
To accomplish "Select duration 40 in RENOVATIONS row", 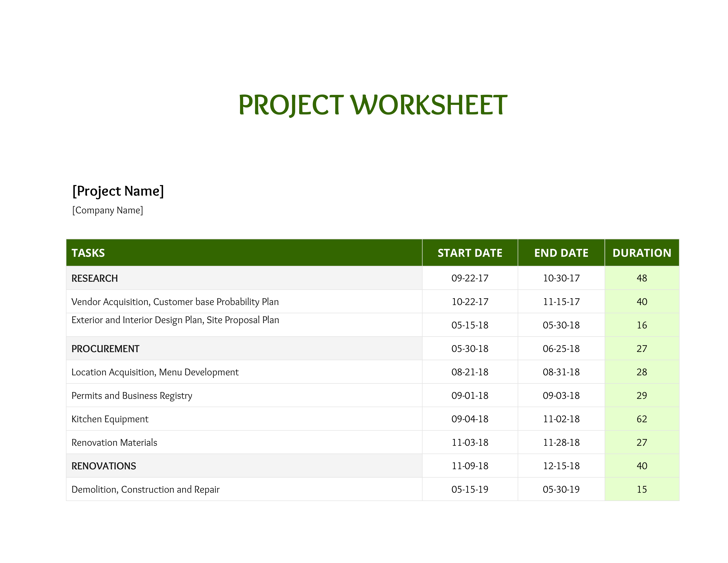I will pyautogui.click(x=642, y=466).
